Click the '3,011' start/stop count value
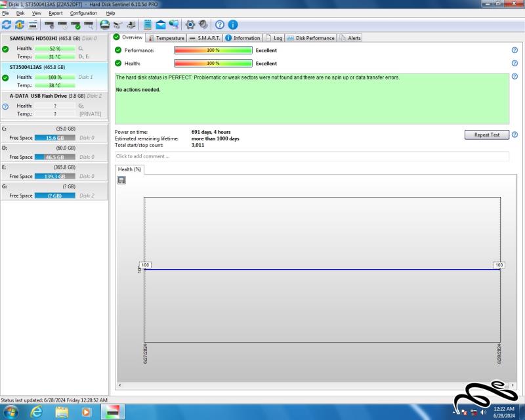The image size is (525, 420). coord(198,145)
